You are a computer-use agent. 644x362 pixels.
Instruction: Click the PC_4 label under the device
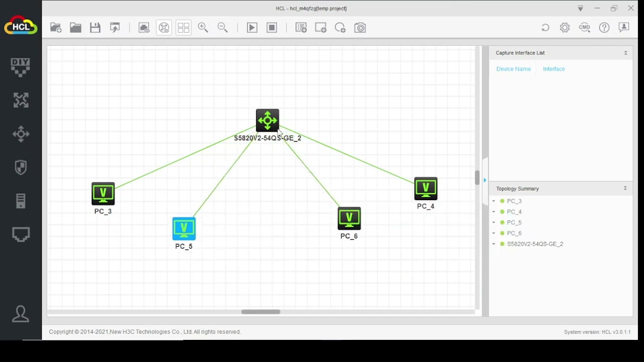[x=426, y=206]
